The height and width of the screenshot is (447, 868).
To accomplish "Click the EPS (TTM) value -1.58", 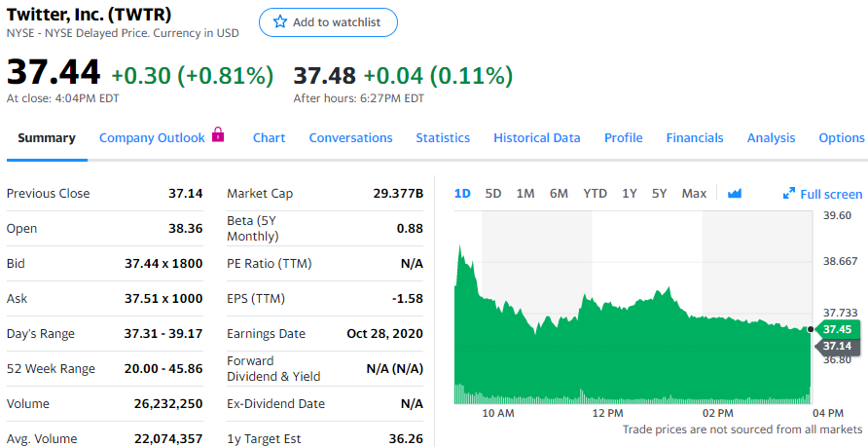I will [x=408, y=299].
